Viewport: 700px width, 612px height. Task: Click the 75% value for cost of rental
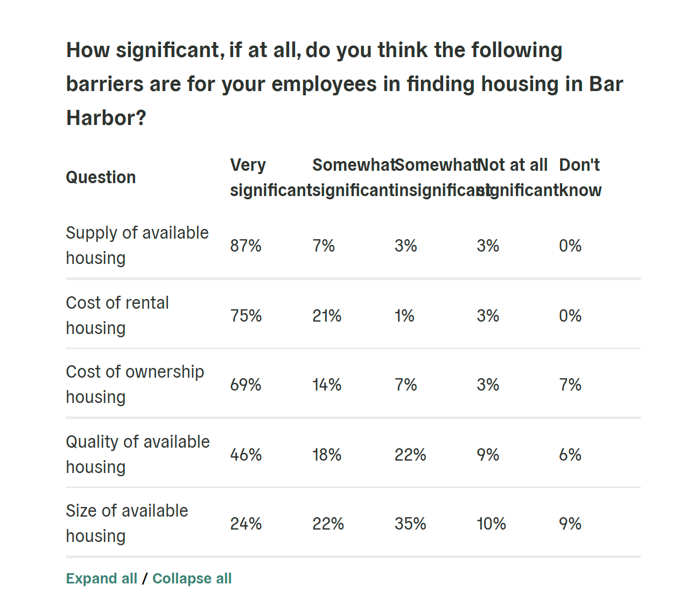coord(247,316)
